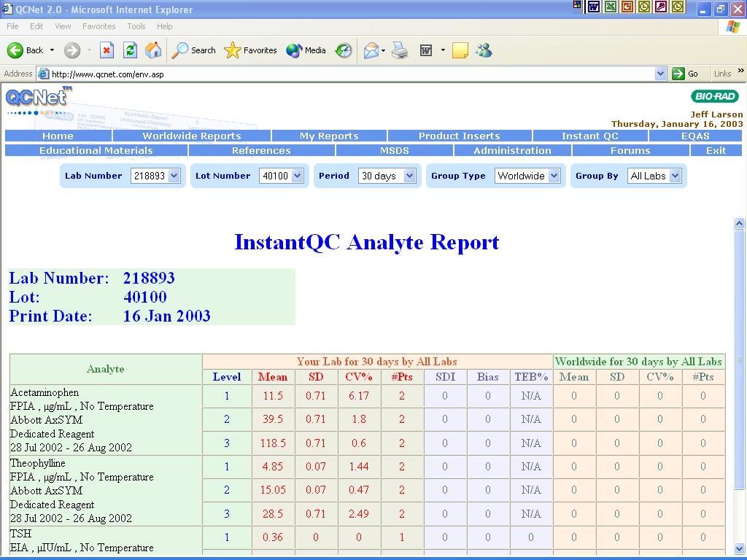Click the "Theophylline" analyte name

click(x=38, y=463)
